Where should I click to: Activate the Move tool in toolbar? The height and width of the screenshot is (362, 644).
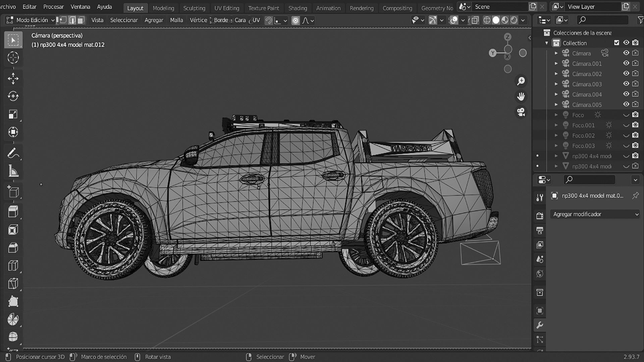tap(13, 79)
